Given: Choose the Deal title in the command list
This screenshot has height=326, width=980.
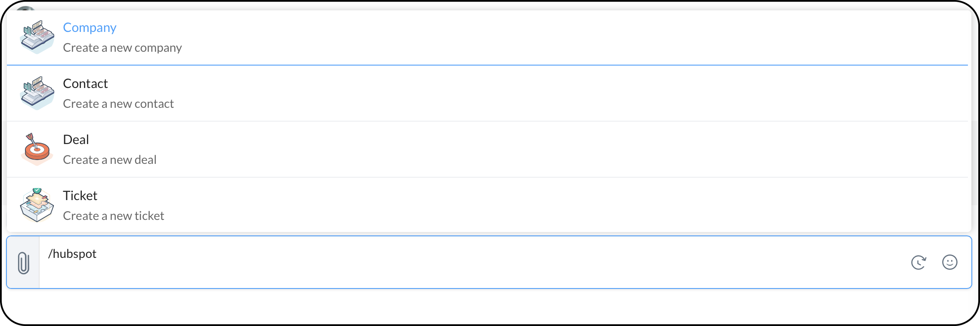Looking at the screenshot, I should [x=76, y=140].
